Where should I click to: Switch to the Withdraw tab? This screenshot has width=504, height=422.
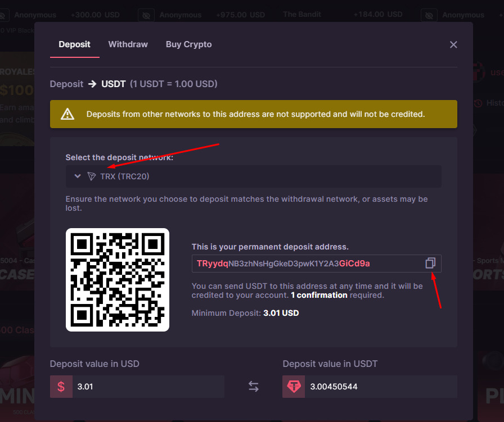(128, 44)
